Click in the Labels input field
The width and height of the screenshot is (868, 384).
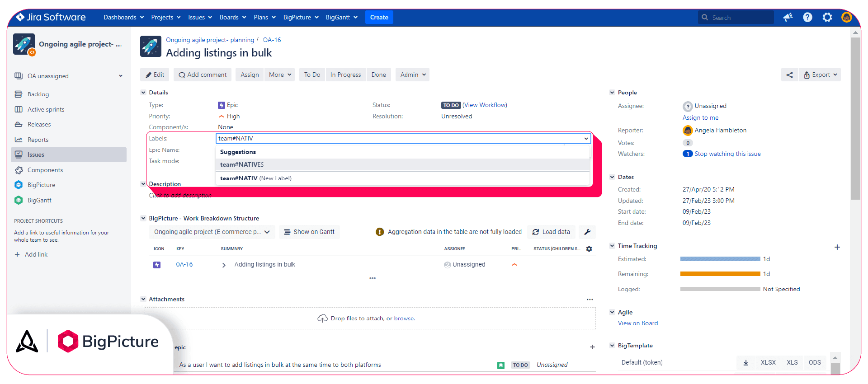(x=403, y=138)
